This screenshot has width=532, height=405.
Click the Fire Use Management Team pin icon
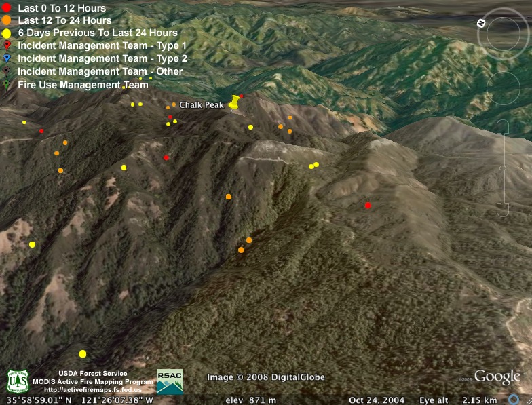pos(7,85)
